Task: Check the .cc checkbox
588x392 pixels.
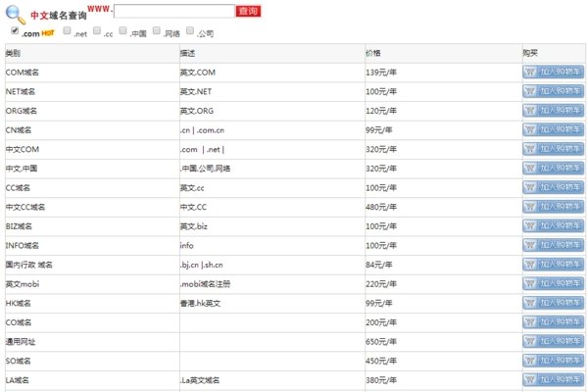Action: pyautogui.click(x=97, y=30)
